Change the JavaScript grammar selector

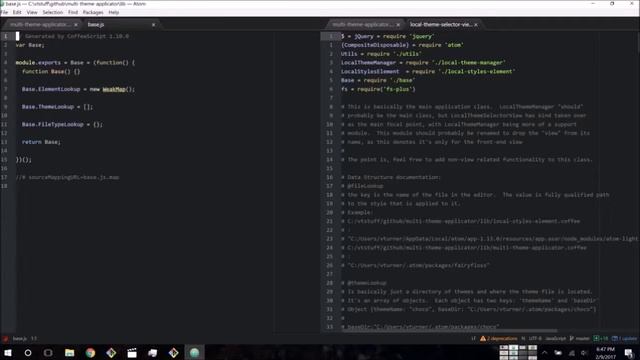[x=556, y=338]
